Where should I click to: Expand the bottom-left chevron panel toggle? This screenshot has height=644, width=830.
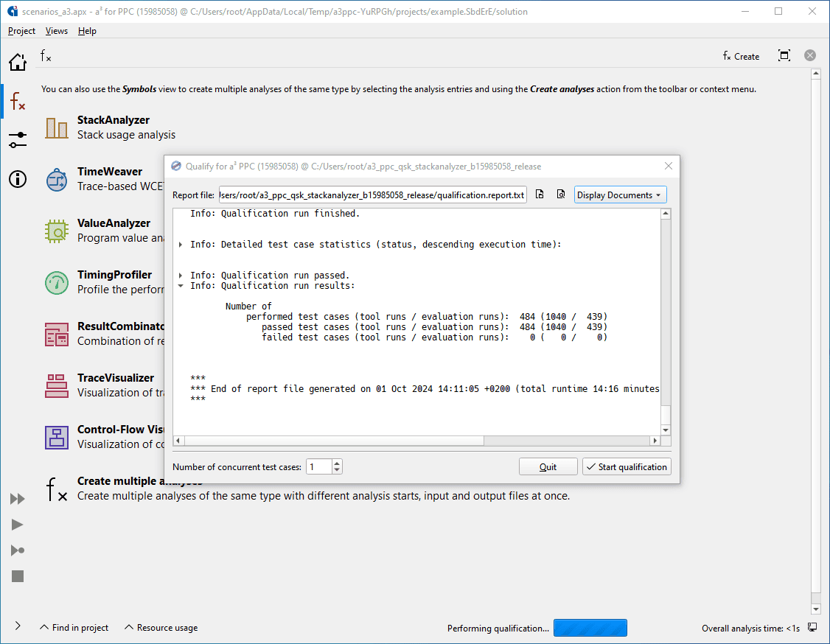18,626
